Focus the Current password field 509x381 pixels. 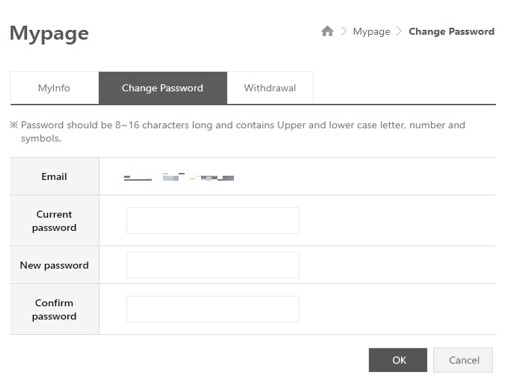[x=213, y=220]
